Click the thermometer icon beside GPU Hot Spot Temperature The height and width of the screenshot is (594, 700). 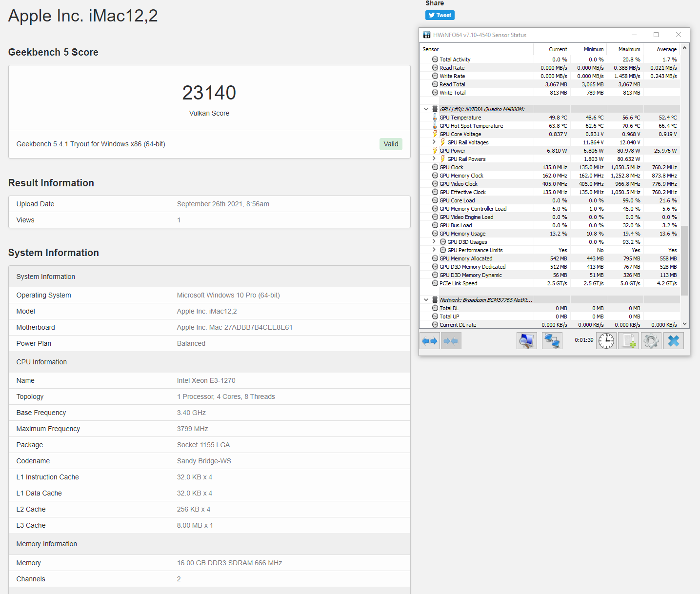point(435,126)
